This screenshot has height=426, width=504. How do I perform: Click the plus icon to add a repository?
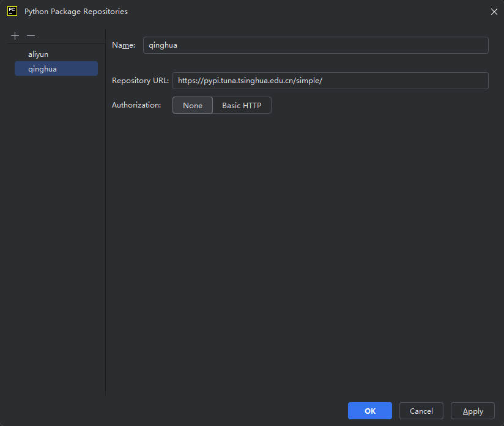click(x=15, y=36)
